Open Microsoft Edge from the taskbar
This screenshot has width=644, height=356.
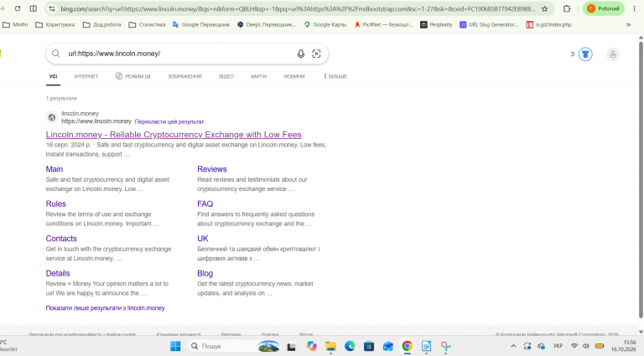[350, 346]
